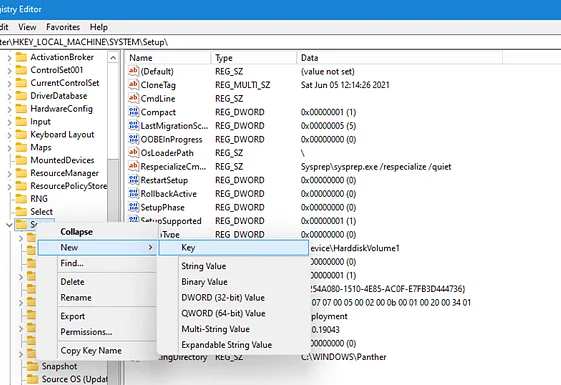Click the Sat Jun 05 12:14:26 2021 data
The height and width of the screenshot is (385, 561).
click(345, 85)
